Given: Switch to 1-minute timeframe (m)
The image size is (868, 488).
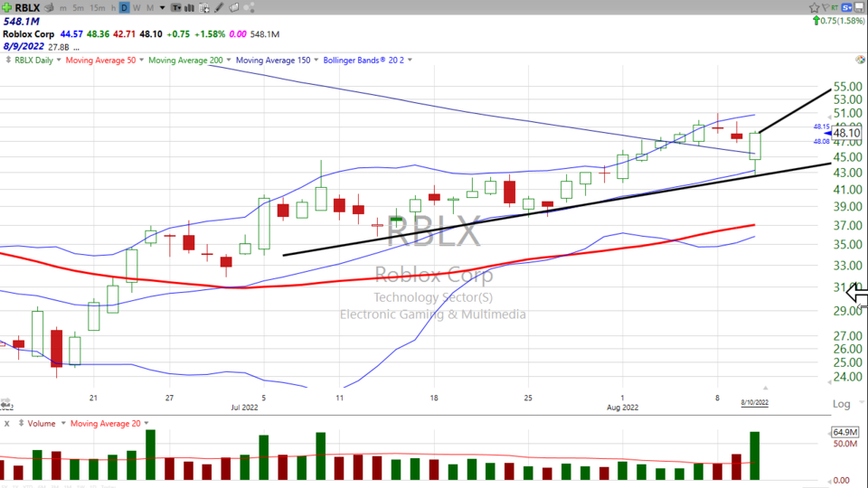Looking at the screenshot, I should 63,8.
